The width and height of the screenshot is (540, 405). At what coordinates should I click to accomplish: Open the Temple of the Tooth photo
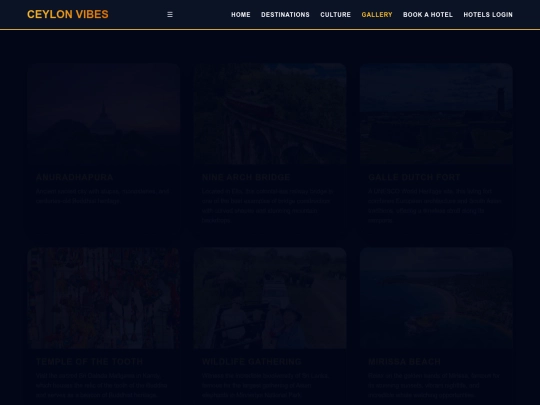point(104,298)
